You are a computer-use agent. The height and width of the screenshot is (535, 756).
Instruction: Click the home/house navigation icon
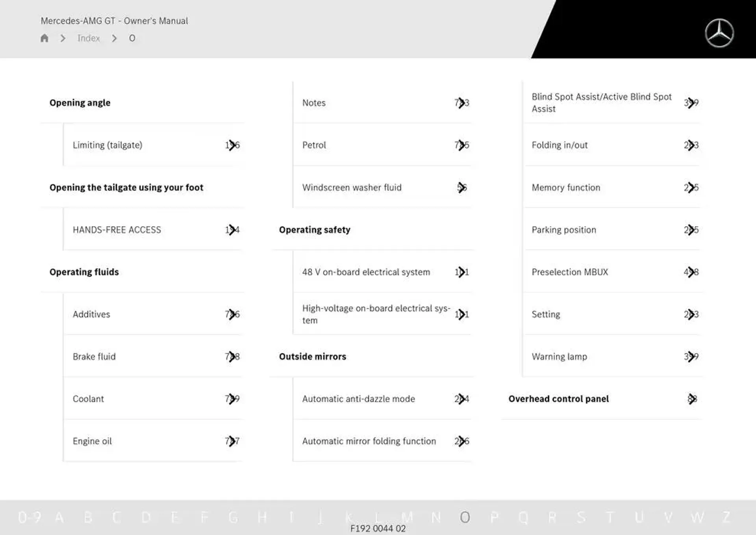(x=45, y=38)
